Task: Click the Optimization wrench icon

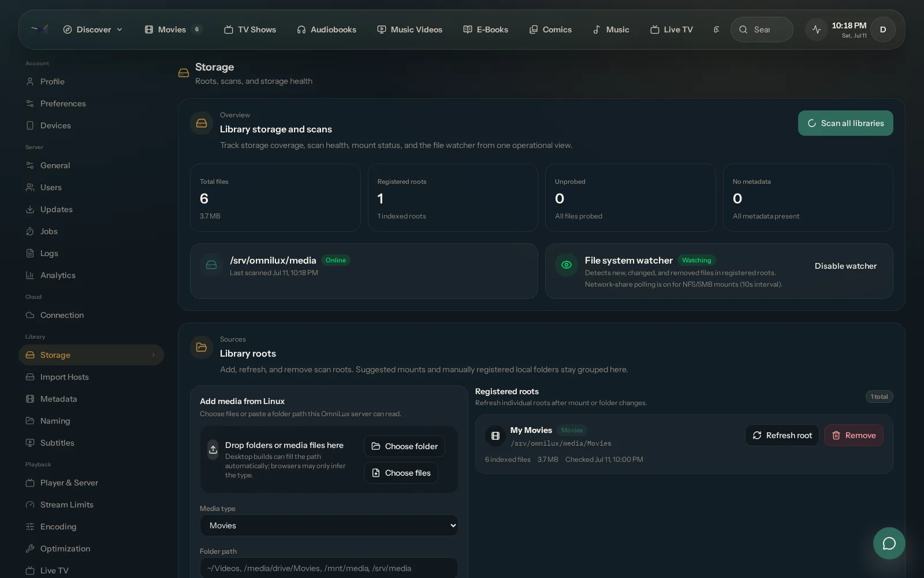Action: click(x=30, y=549)
